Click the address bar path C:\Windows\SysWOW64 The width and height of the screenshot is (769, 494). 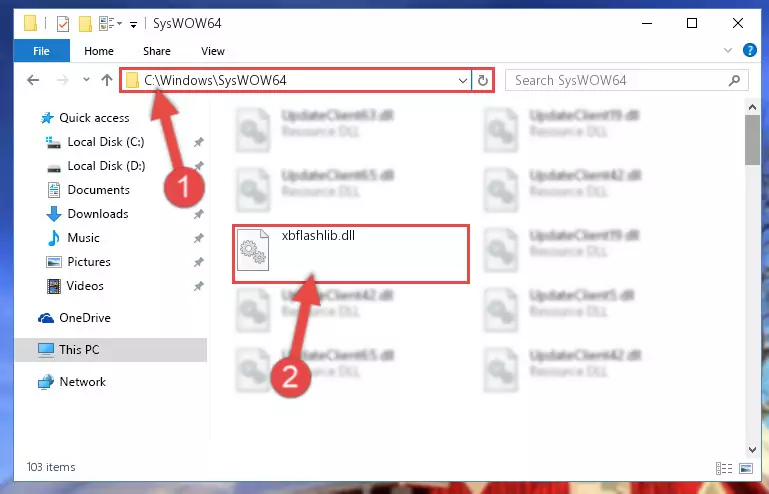pyautogui.click(x=215, y=80)
